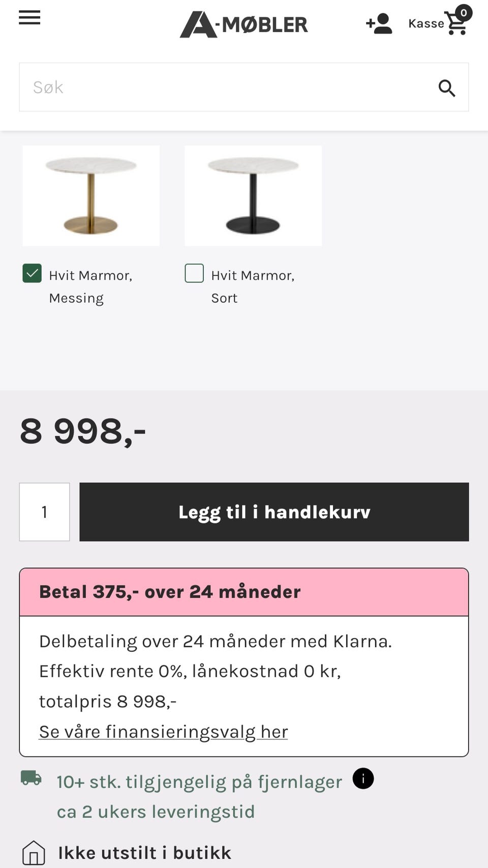Image resolution: width=488 pixels, height=868 pixels.
Task: Click the quantity input box
Action: click(x=44, y=512)
